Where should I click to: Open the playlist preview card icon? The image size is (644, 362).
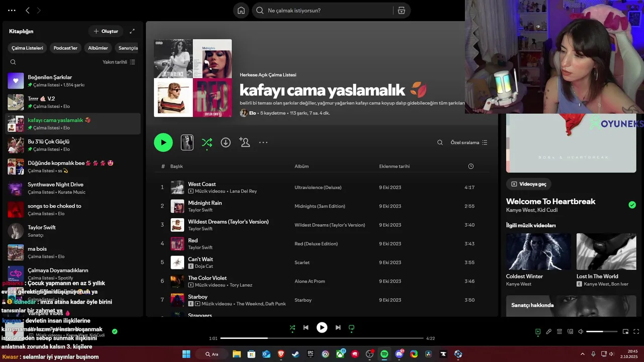[187, 142]
